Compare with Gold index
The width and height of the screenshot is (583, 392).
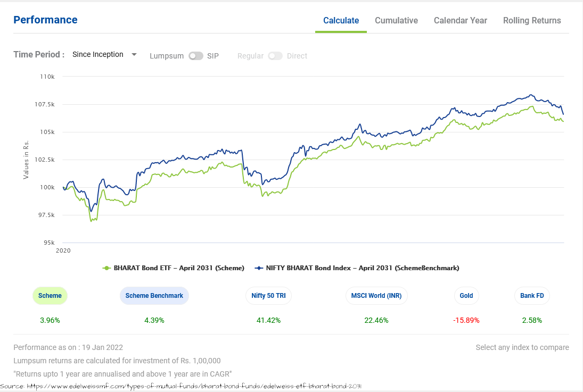pyautogui.click(x=466, y=296)
